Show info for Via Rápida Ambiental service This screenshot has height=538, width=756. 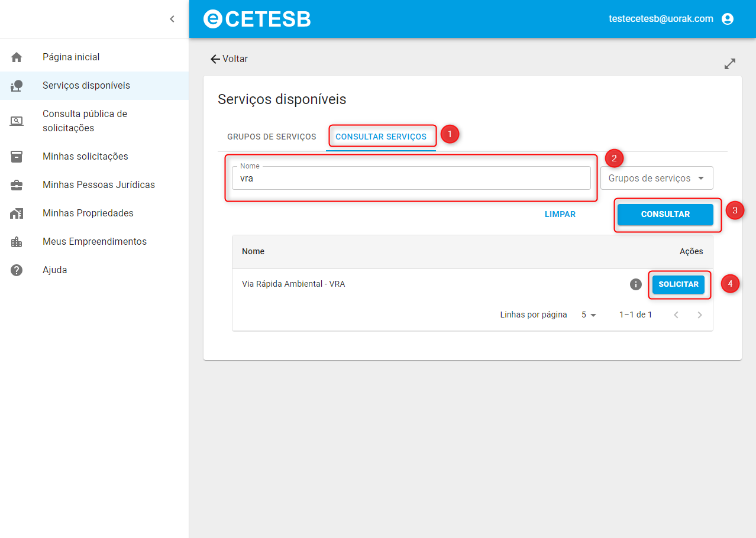click(x=636, y=284)
